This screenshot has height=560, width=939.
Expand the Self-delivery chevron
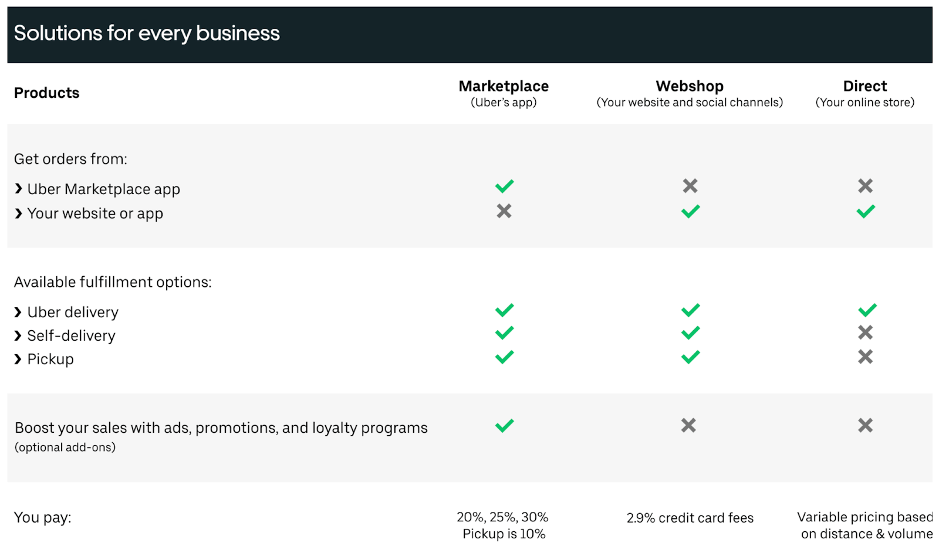[18, 335]
